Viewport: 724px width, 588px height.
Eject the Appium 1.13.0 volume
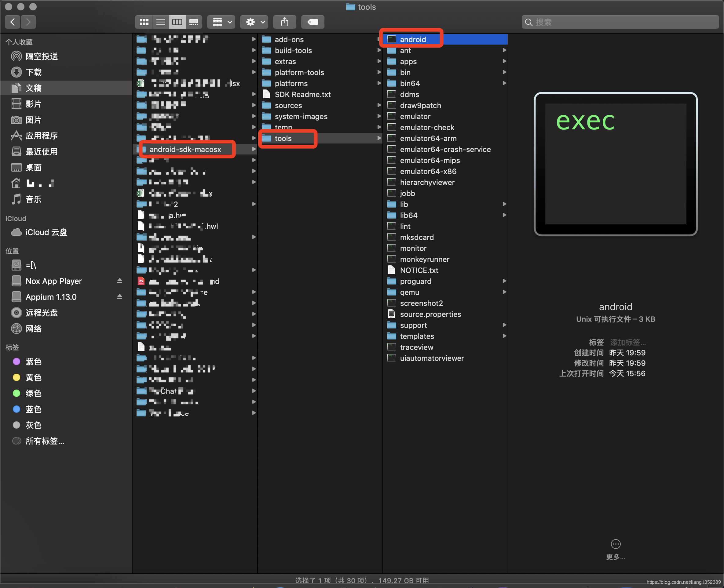tap(120, 297)
